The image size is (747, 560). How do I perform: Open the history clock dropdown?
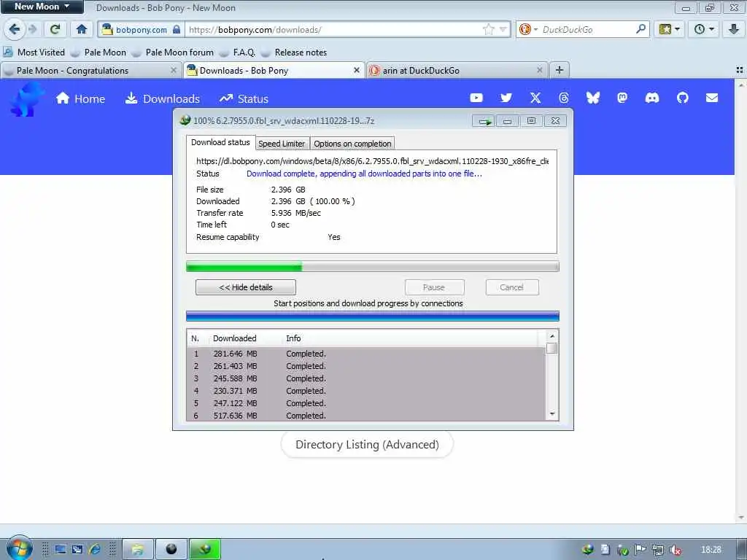(704, 29)
